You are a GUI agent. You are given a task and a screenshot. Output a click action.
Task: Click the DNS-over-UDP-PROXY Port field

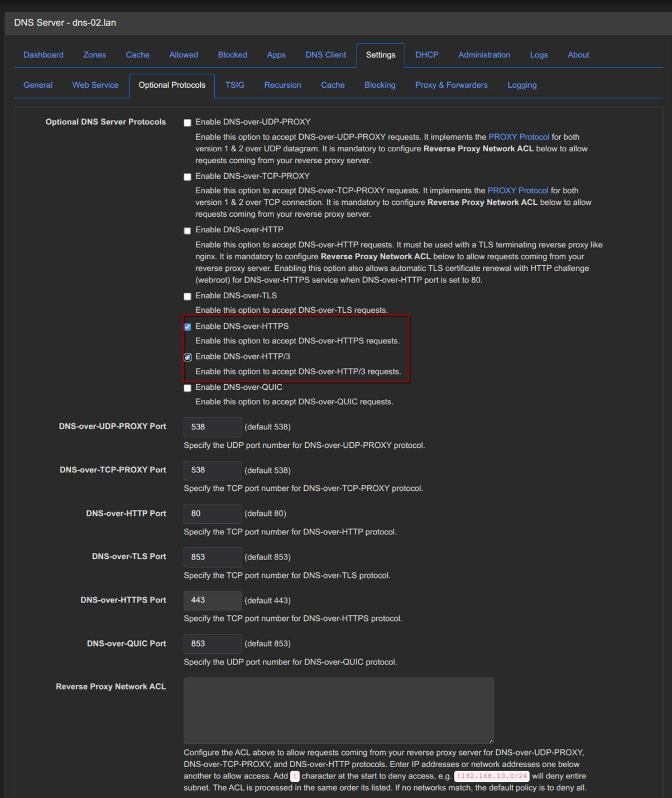click(x=212, y=427)
